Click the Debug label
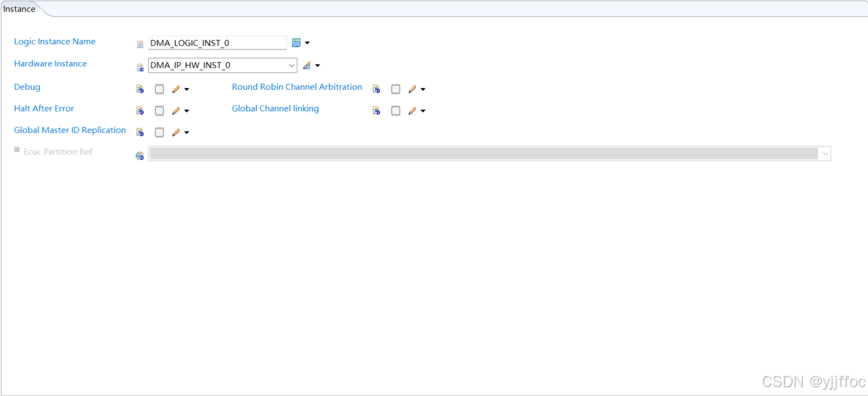Image resolution: width=868 pixels, height=396 pixels. (27, 86)
